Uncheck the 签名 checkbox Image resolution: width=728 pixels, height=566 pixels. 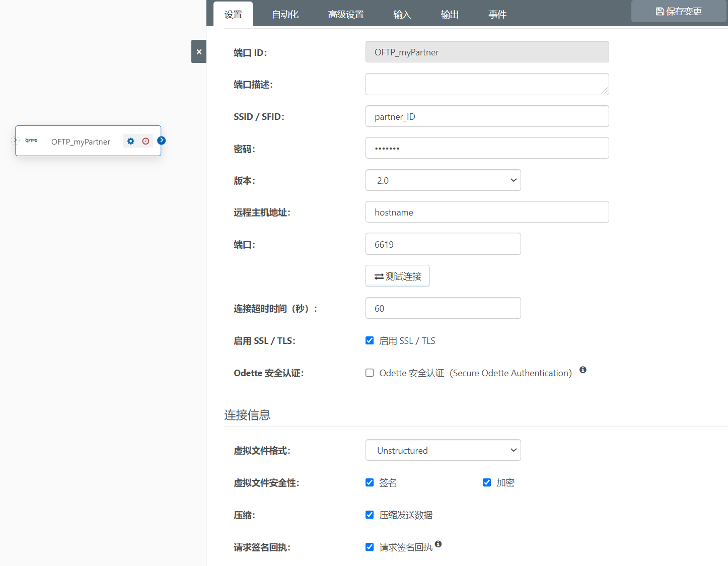click(370, 483)
